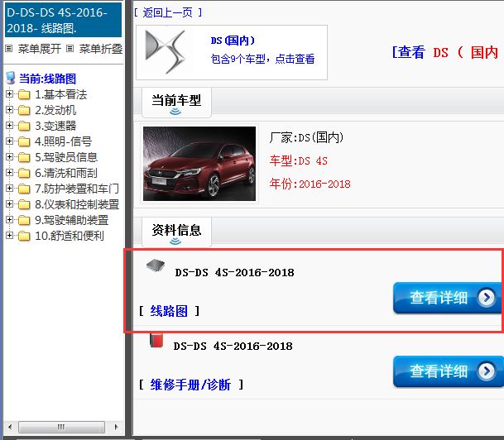504x440 pixels.
Task: Click folder icon for 8.仪表和控制装置
Action: [24, 204]
